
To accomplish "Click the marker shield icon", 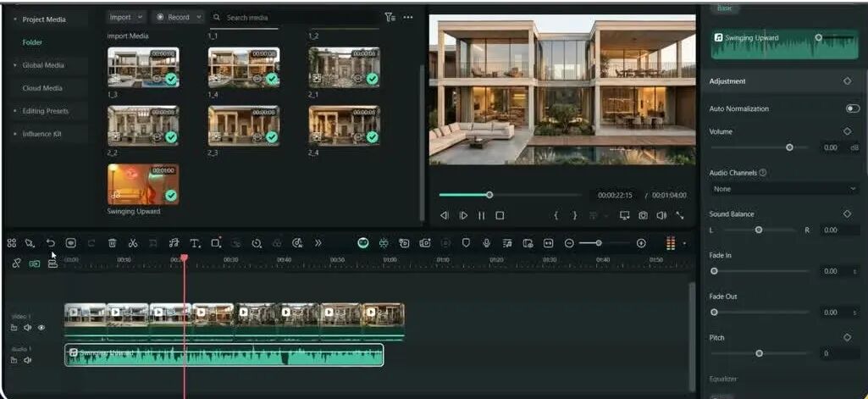I will (466, 243).
